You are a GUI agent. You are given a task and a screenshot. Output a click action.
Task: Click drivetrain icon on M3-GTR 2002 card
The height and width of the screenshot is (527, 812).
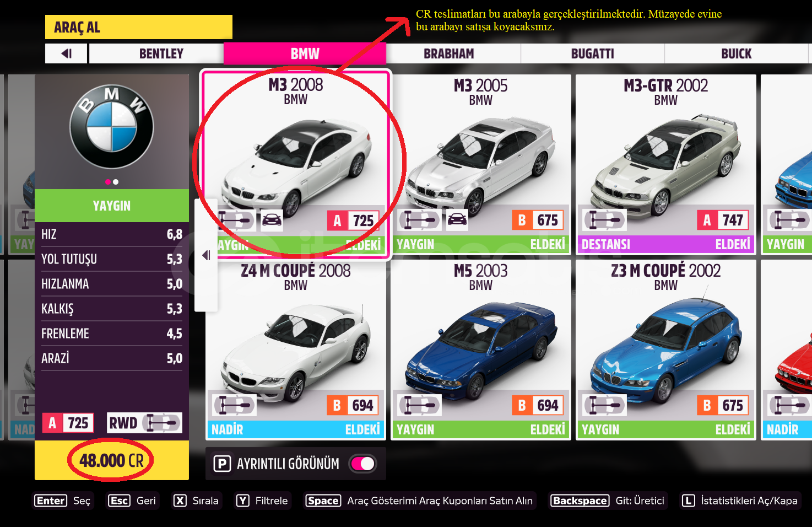pos(605,220)
